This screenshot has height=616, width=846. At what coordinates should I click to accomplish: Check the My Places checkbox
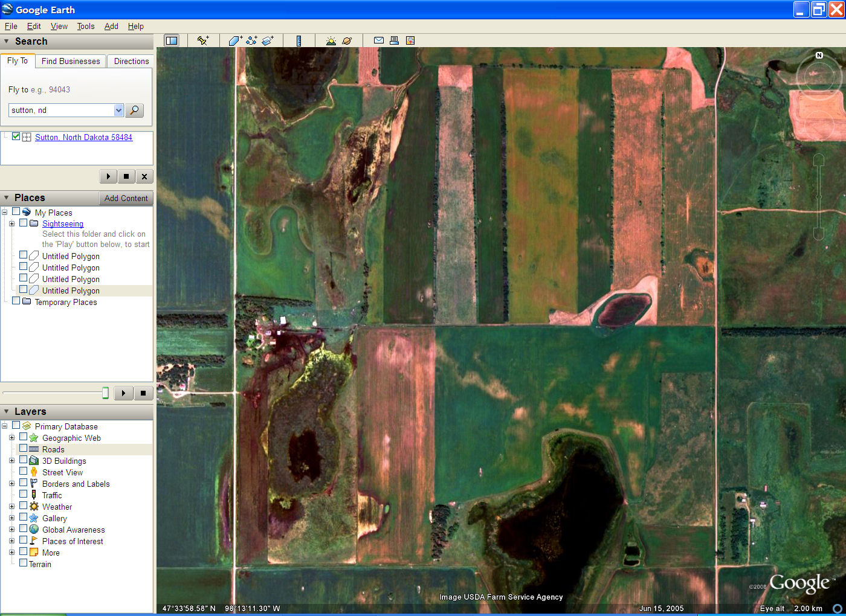point(16,211)
